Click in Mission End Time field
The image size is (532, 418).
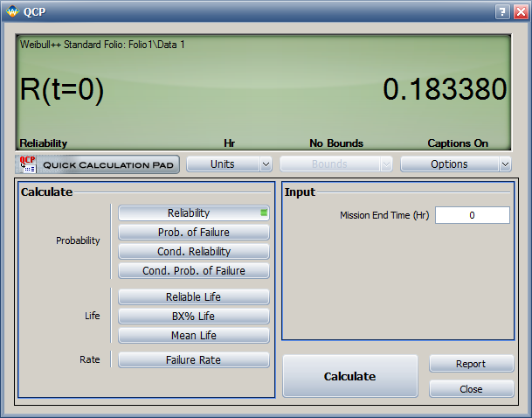[x=472, y=215]
